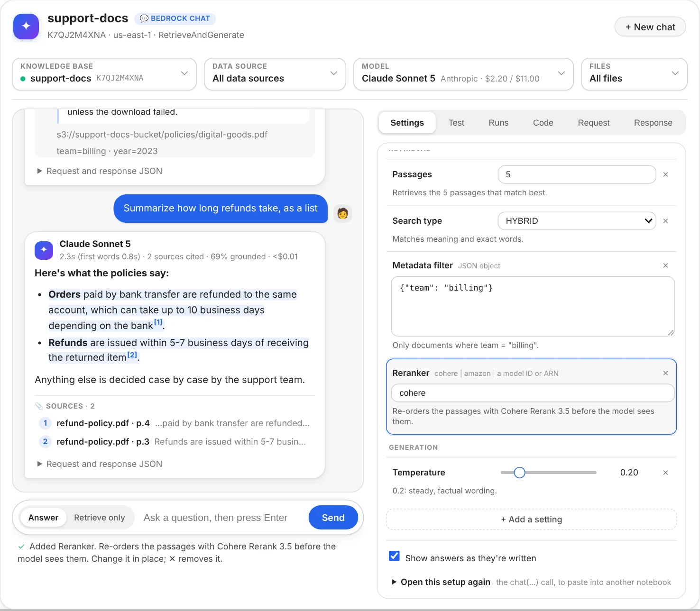Click the digital-goods.pdf S3 path
This screenshot has height=611, width=700.
pyautogui.click(x=162, y=135)
